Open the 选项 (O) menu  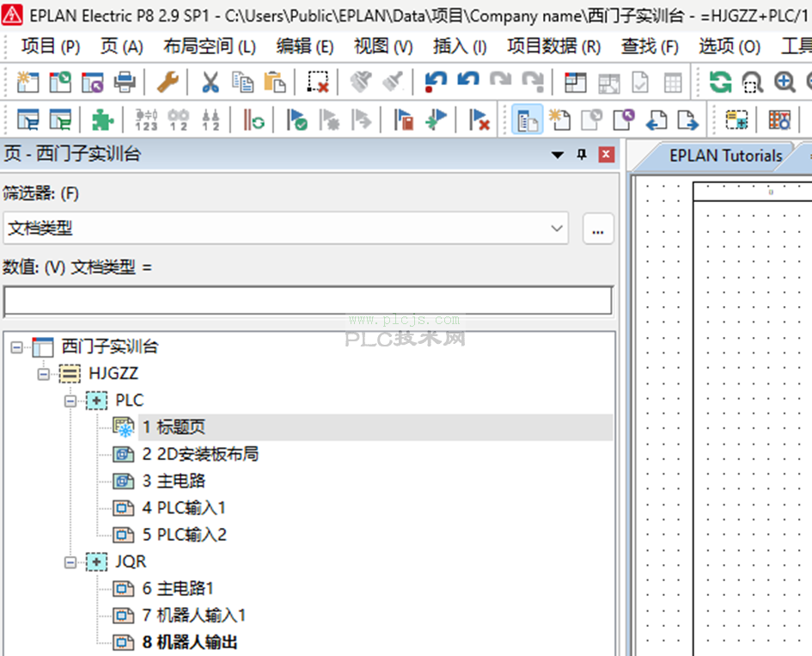730,46
